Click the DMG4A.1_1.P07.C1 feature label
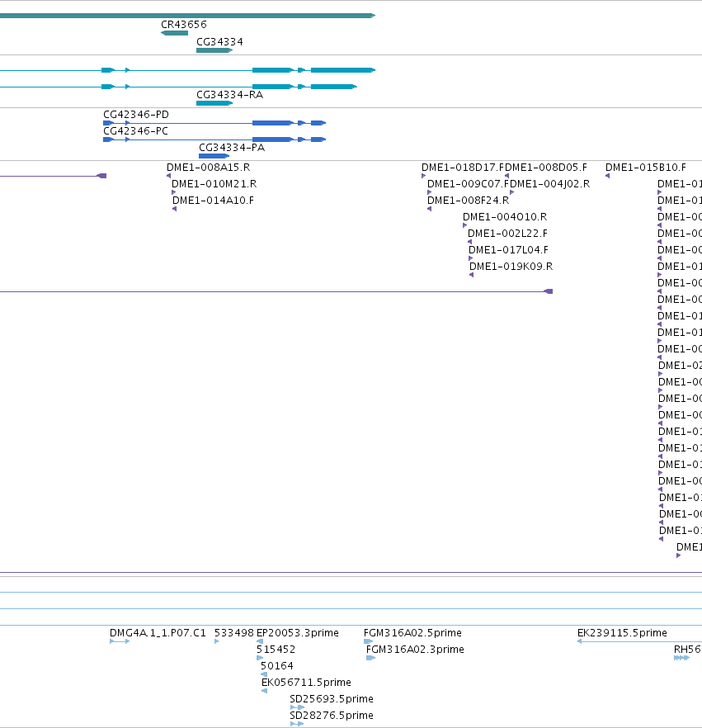 click(x=158, y=633)
